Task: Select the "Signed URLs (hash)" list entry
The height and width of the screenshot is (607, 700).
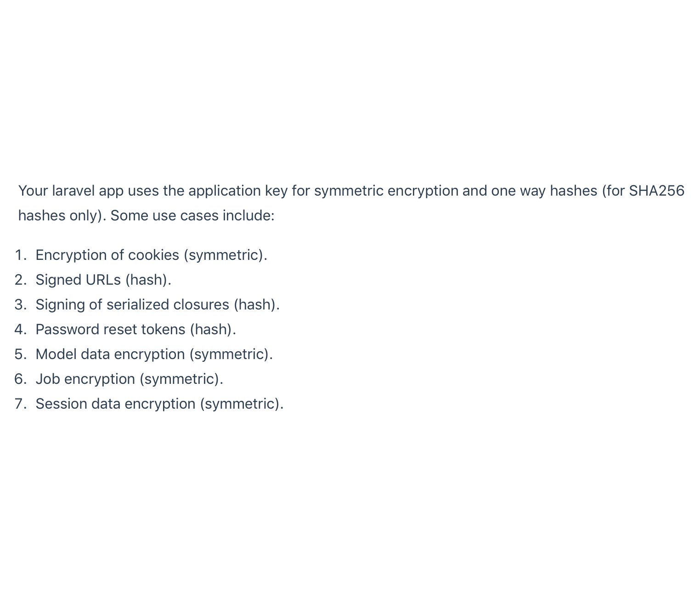Action: [x=103, y=280]
